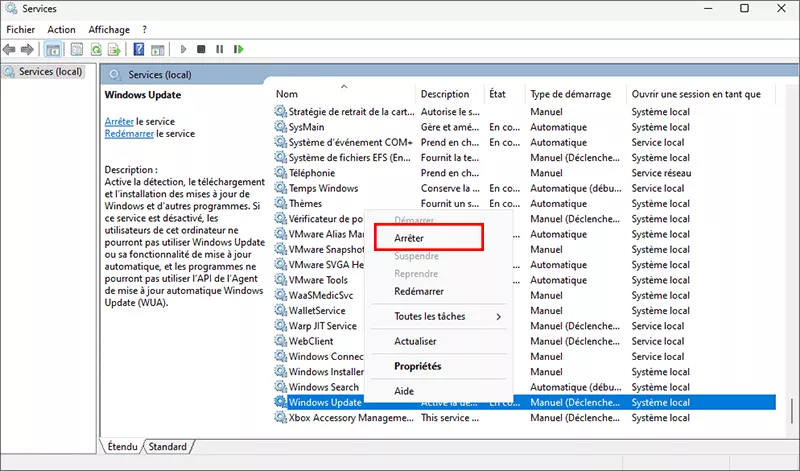Viewport: 800px width, 471px height.
Task: Open the ? help menu
Action: [144, 30]
